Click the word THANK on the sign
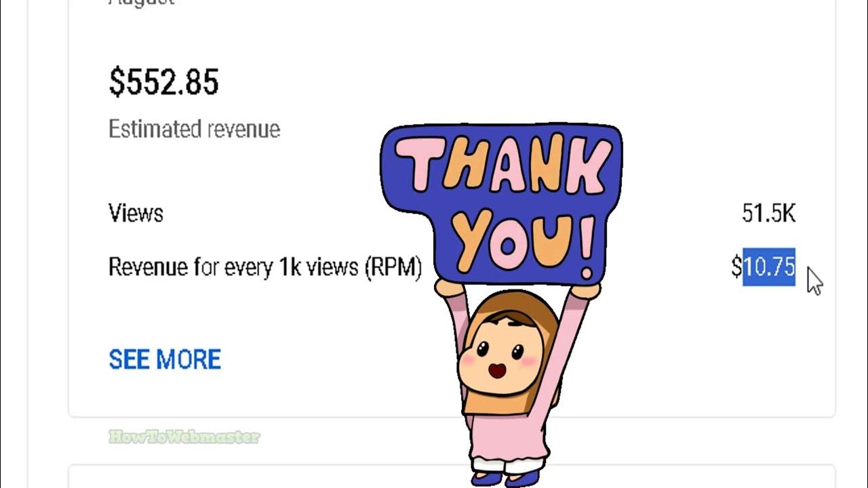This screenshot has width=868, height=488. (x=502, y=163)
